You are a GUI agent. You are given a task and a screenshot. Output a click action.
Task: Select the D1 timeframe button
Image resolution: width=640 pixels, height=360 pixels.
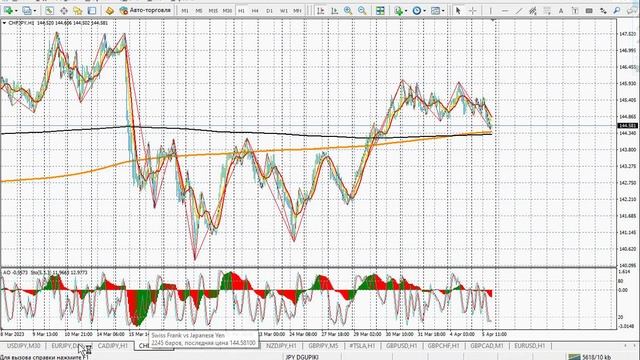269,11
